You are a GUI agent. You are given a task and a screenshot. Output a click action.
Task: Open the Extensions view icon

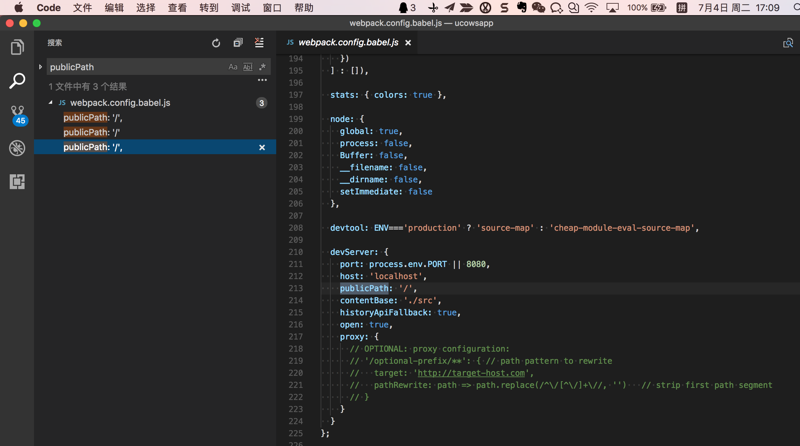tap(17, 182)
